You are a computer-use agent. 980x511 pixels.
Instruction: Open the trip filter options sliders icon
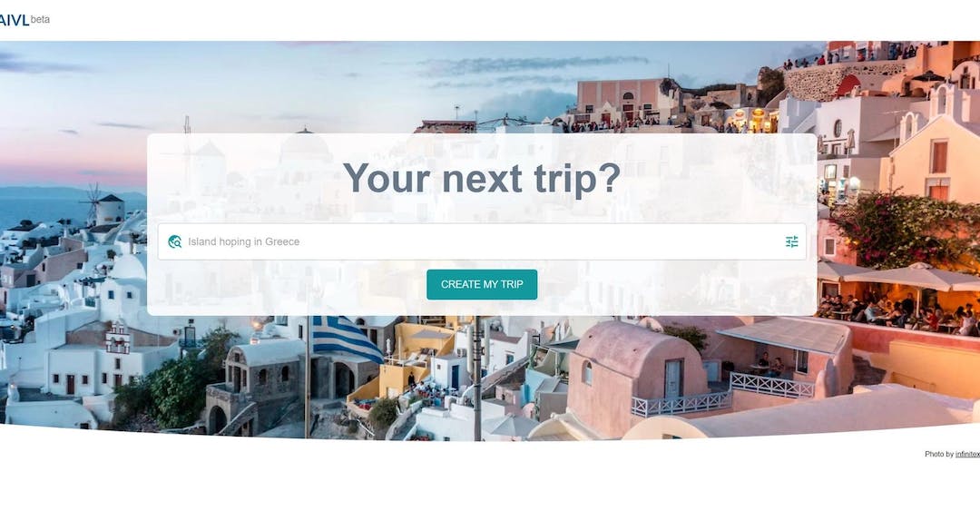click(791, 241)
